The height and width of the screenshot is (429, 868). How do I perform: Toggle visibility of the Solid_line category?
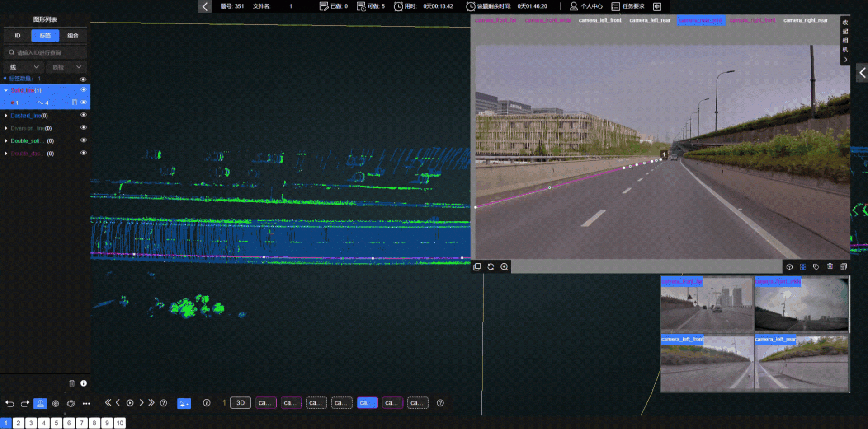coord(83,90)
